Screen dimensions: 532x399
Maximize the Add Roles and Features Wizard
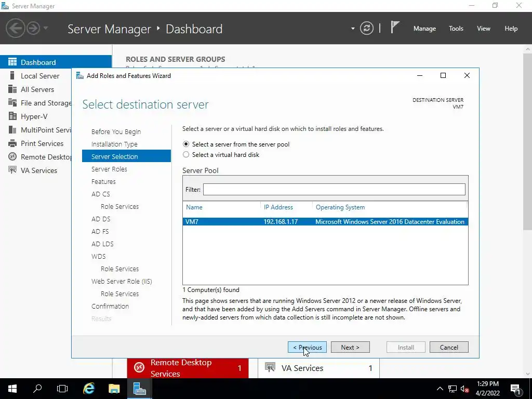[443, 75]
